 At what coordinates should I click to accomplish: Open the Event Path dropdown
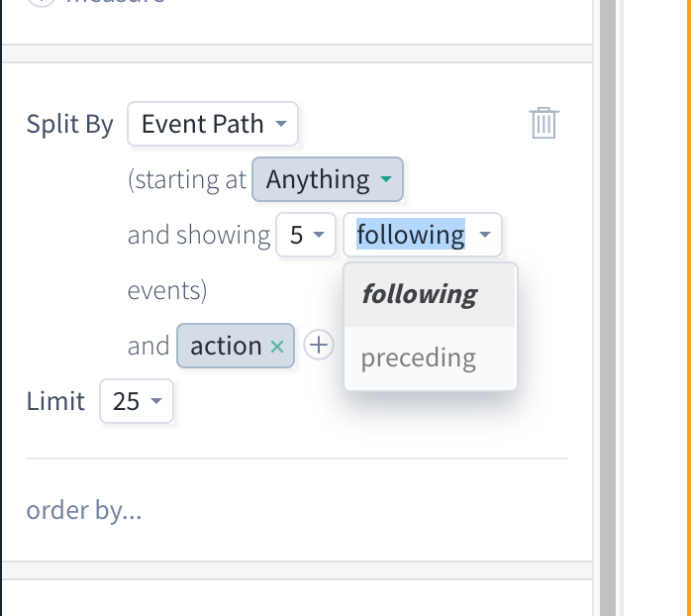[x=213, y=124]
